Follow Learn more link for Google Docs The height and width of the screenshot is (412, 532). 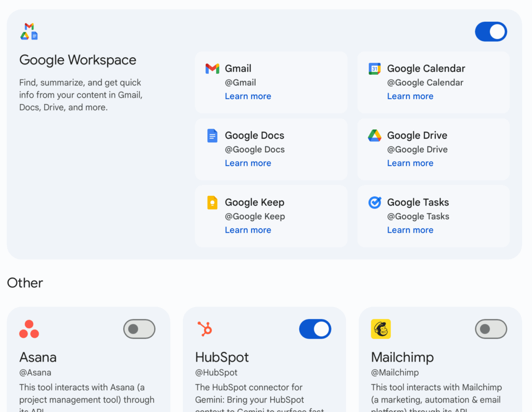248,163
